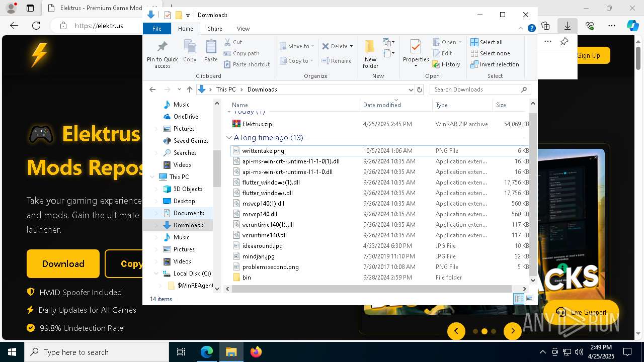This screenshot has height=362, width=644.
Task: Click Type here to search box
Action: [x=97, y=352]
